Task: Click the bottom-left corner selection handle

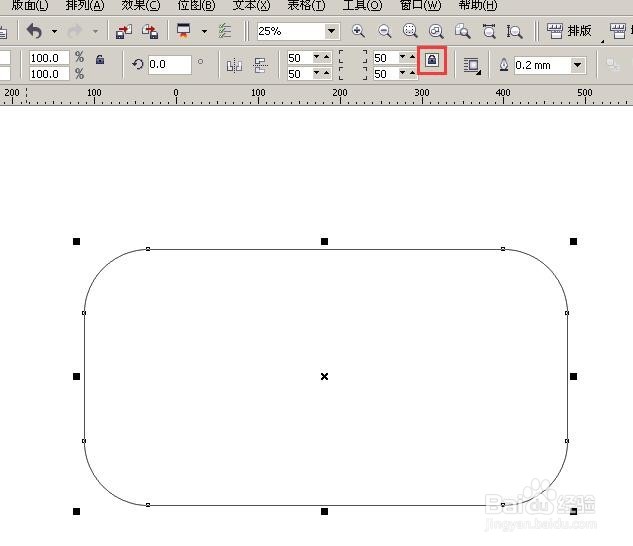Action: pos(76,511)
